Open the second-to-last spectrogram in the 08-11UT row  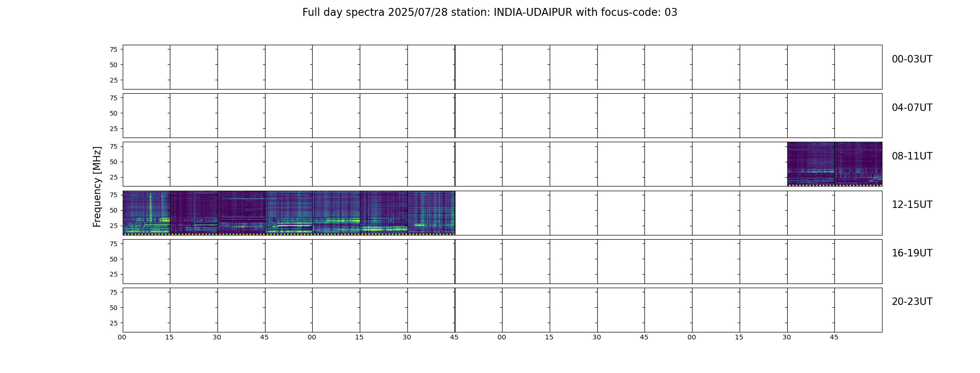pyautogui.click(x=811, y=164)
